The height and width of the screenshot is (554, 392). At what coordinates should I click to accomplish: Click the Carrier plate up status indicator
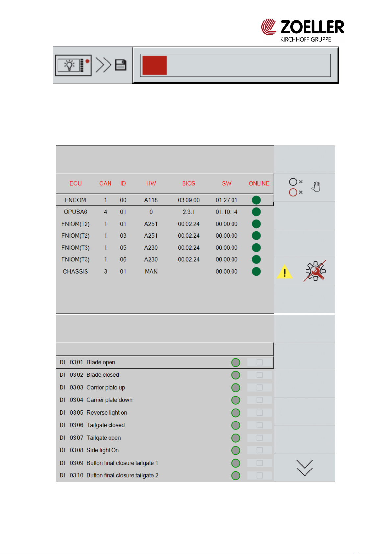point(235,388)
